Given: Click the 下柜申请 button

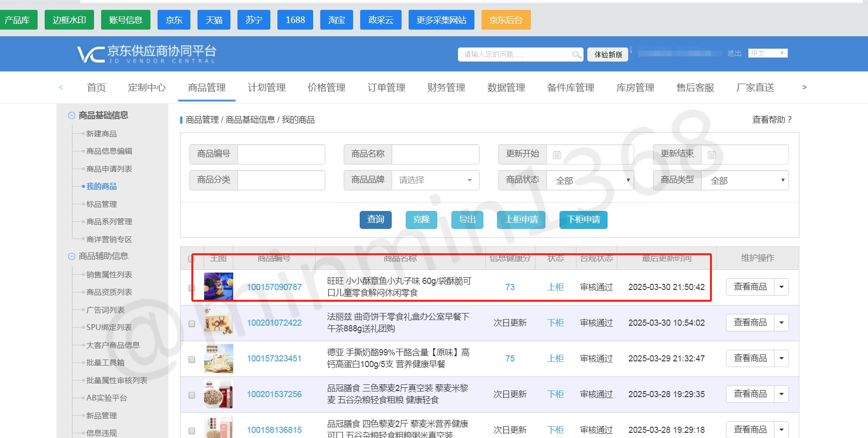Looking at the screenshot, I should coord(583,219).
